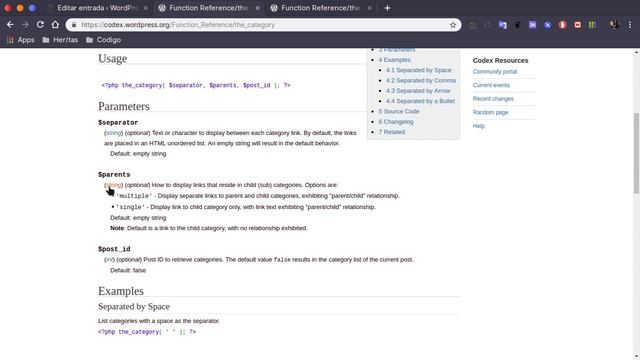
Task: Open the Codigo bookmarks folder
Action: (104, 40)
